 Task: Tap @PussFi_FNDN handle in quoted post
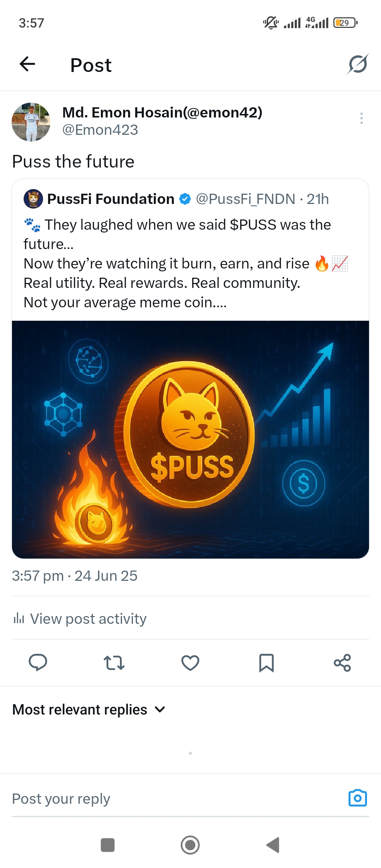coord(246,199)
